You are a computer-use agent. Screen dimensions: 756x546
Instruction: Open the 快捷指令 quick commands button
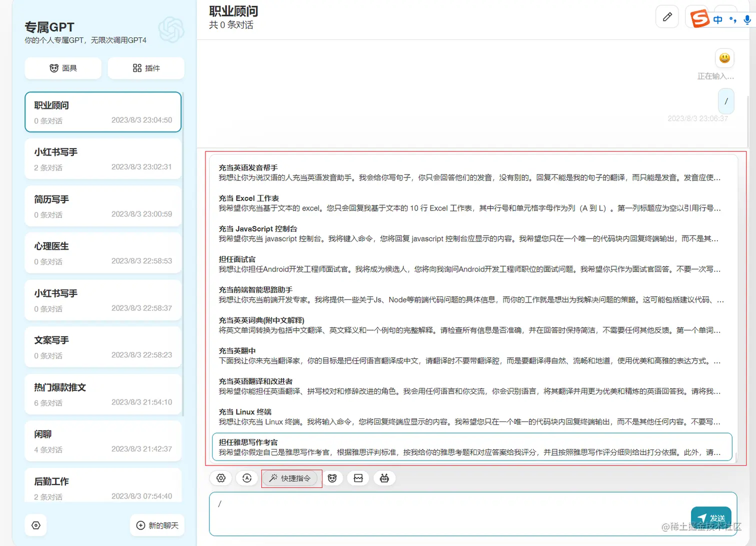point(291,478)
